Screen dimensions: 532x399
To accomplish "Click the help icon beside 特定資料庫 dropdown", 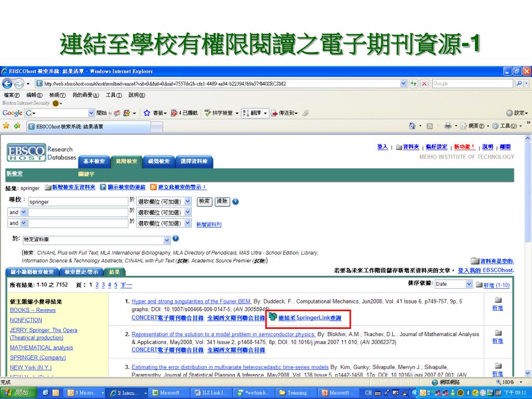I will (x=176, y=238).
